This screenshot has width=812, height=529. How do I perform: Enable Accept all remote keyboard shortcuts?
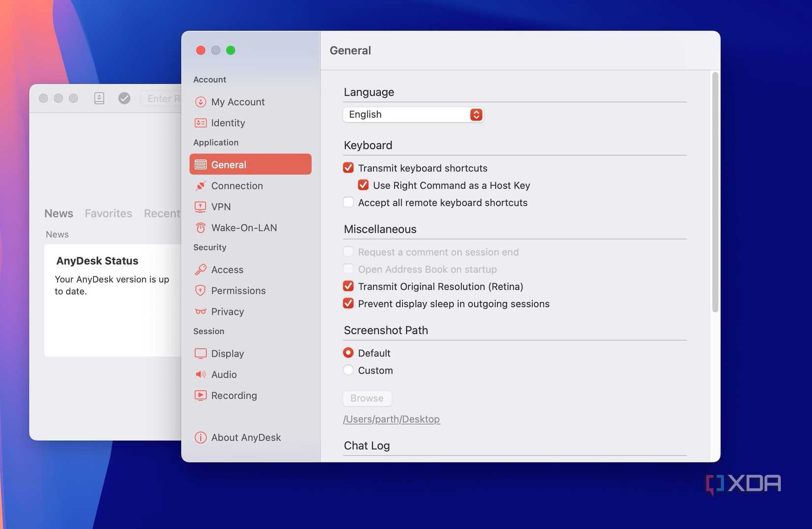(x=348, y=202)
